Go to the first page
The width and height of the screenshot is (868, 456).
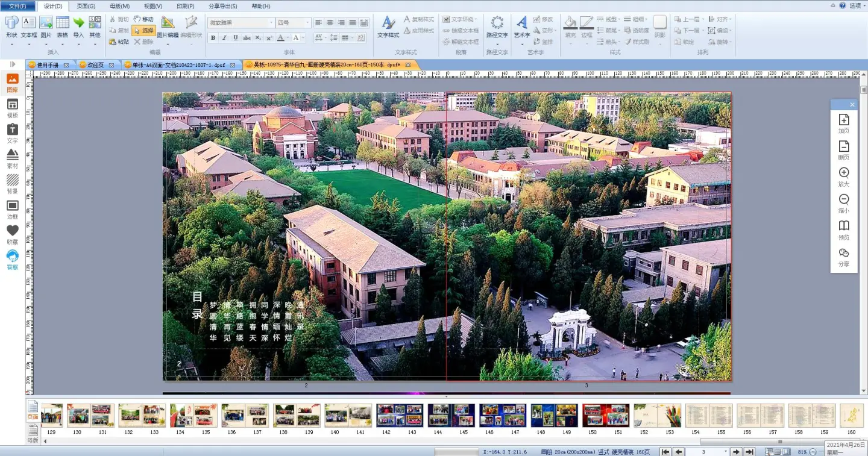coord(665,452)
